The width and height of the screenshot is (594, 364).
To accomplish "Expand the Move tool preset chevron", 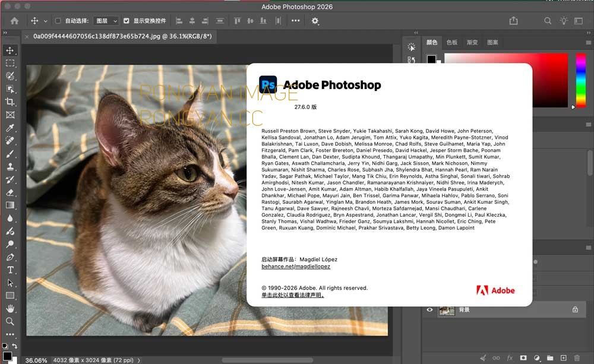I will (46, 21).
